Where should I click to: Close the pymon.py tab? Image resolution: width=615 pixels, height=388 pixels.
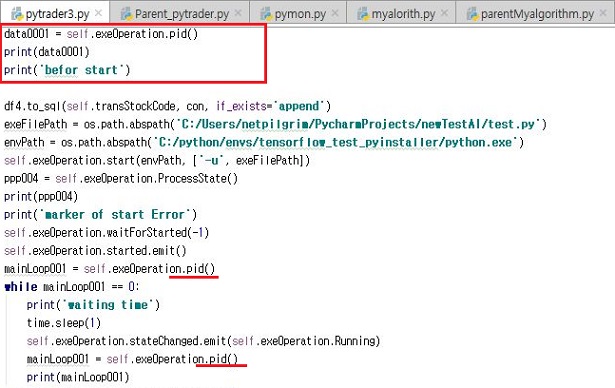335,13
